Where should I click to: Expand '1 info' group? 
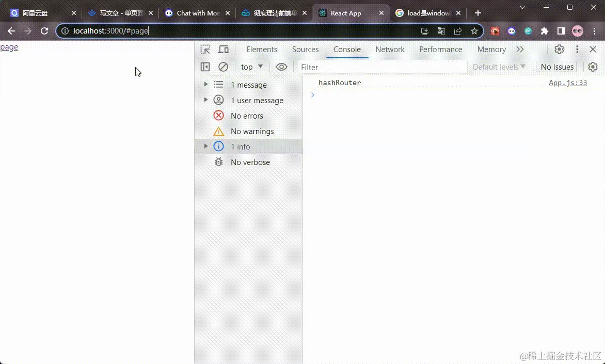[x=205, y=146]
